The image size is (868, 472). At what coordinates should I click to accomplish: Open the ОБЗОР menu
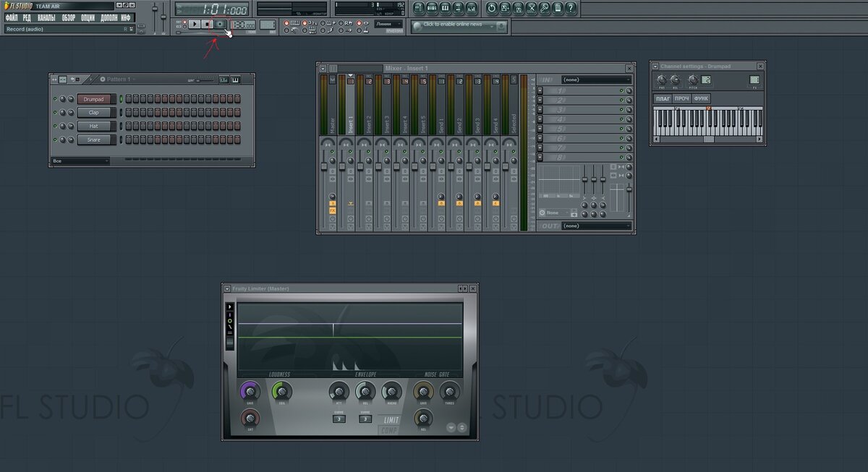(69, 17)
